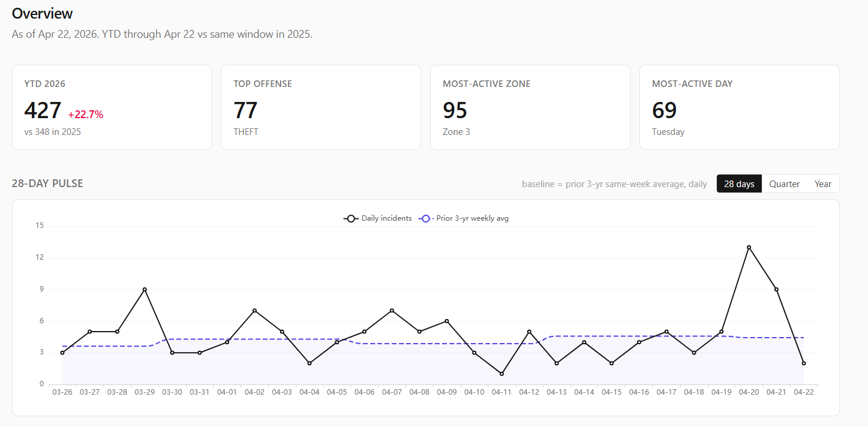The image size is (868, 427).
Task: Click the 04-22 final data point
Action: (x=804, y=363)
